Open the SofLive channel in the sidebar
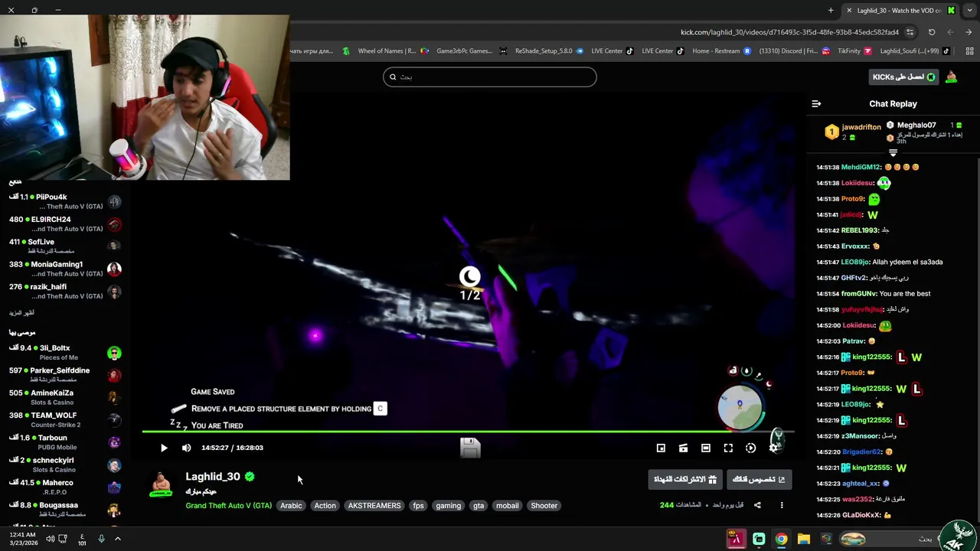The height and width of the screenshot is (551, 980). [x=64, y=246]
